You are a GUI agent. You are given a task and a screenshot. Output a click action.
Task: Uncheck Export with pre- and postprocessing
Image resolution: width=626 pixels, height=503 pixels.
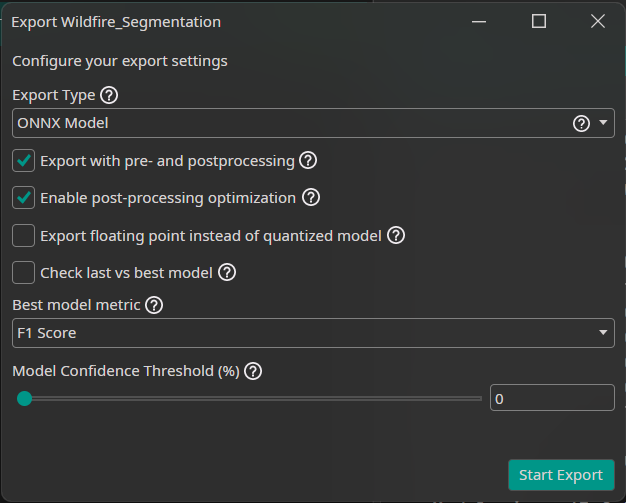pyautogui.click(x=24, y=160)
